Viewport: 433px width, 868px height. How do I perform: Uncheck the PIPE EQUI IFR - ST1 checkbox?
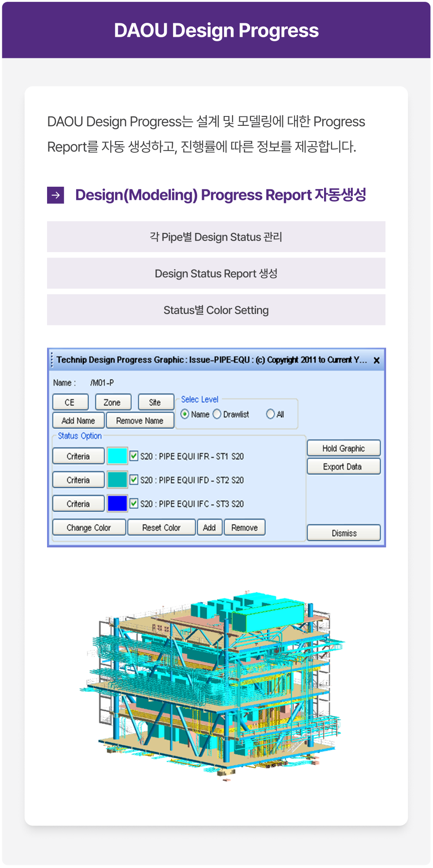134,456
